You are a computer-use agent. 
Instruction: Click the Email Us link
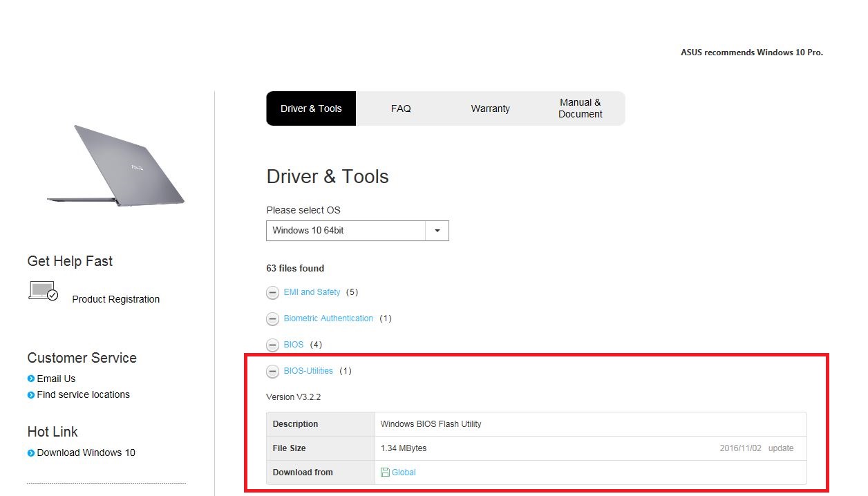(x=56, y=379)
